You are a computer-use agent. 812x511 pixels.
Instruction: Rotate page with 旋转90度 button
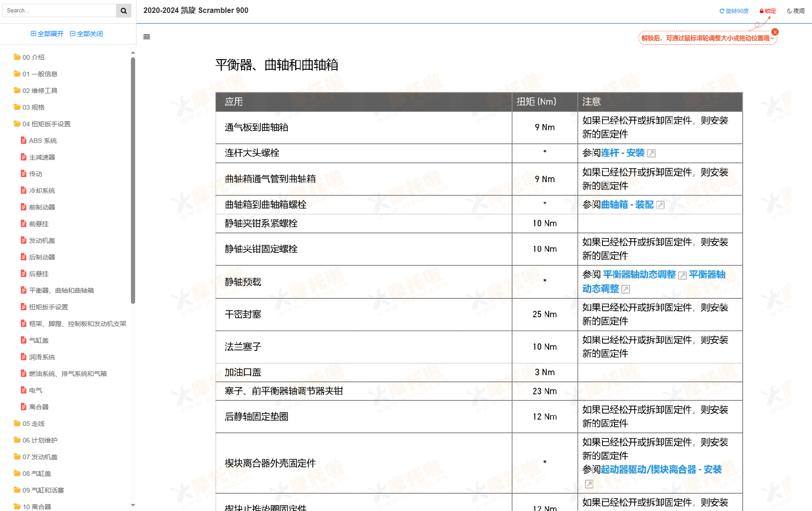pyautogui.click(x=734, y=11)
